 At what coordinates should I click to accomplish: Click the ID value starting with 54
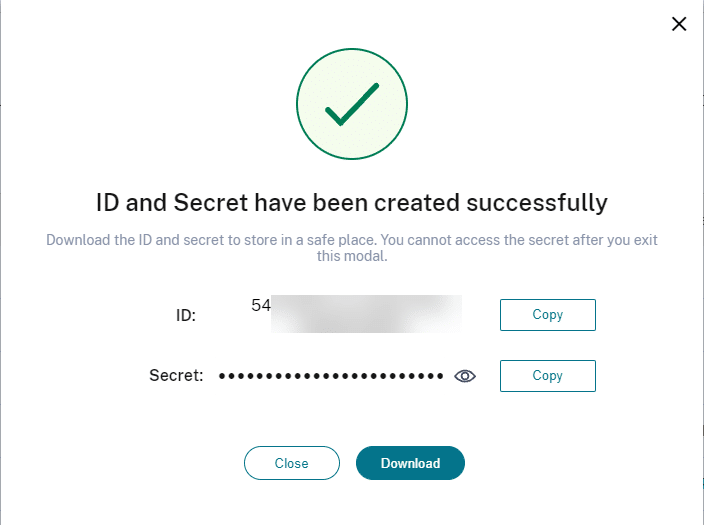click(x=356, y=314)
